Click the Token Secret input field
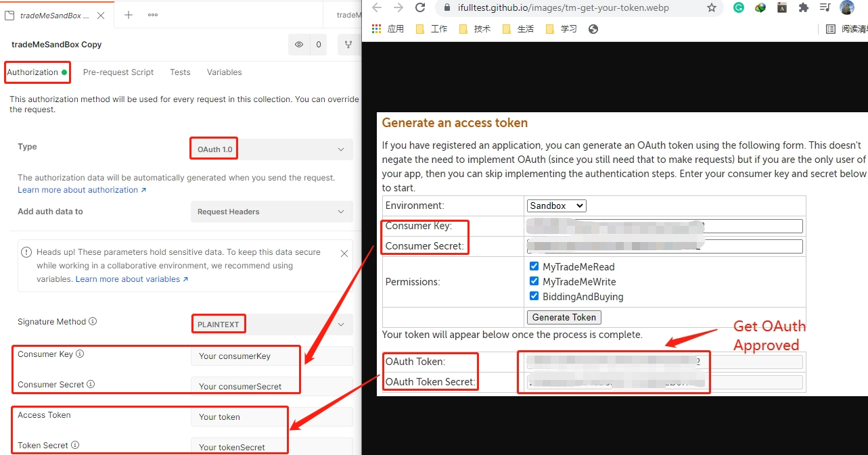The image size is (868, 455). pos(272,447)
